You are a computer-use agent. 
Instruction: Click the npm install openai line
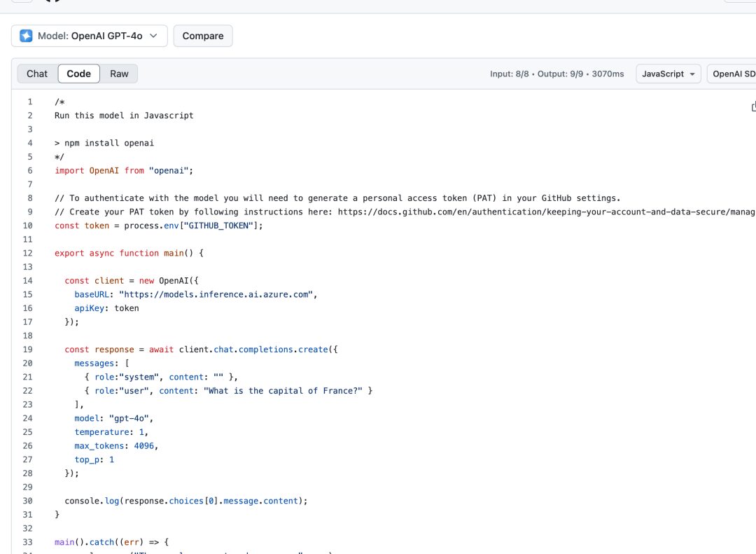[x=104, y=143]
